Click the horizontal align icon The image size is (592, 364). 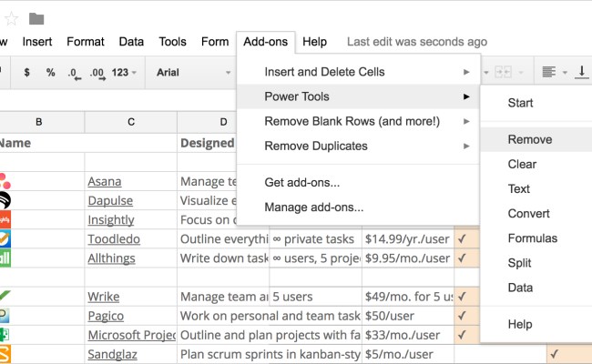(x=552, y=72)
